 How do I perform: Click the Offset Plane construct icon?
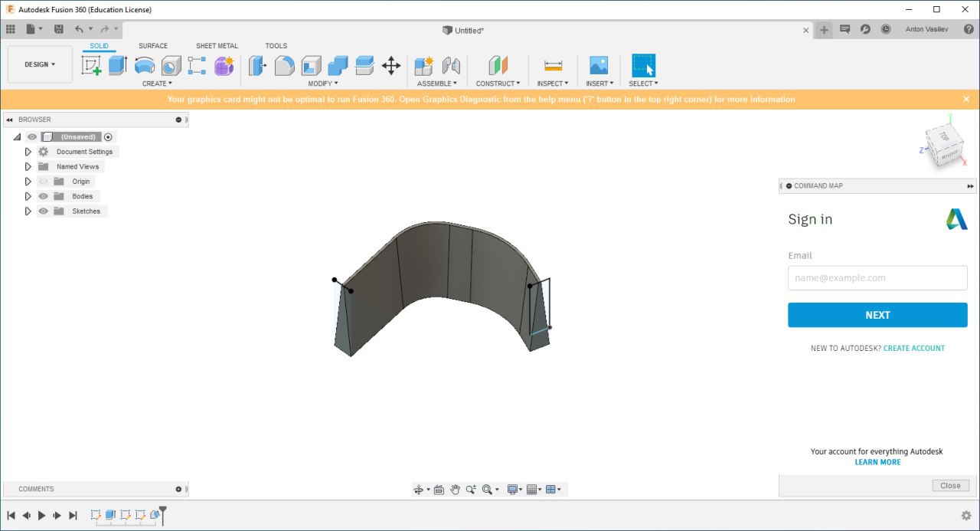(x=498, y=65)
